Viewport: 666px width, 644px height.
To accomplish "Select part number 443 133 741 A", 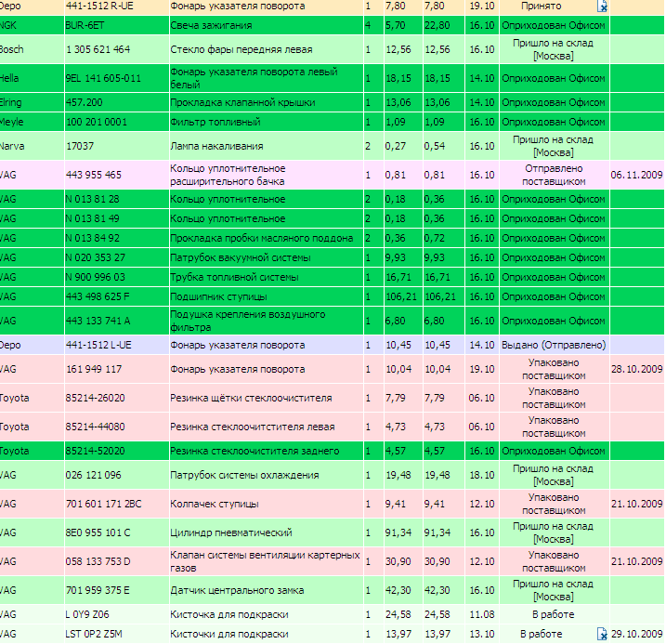I will [x=98, y=321].
